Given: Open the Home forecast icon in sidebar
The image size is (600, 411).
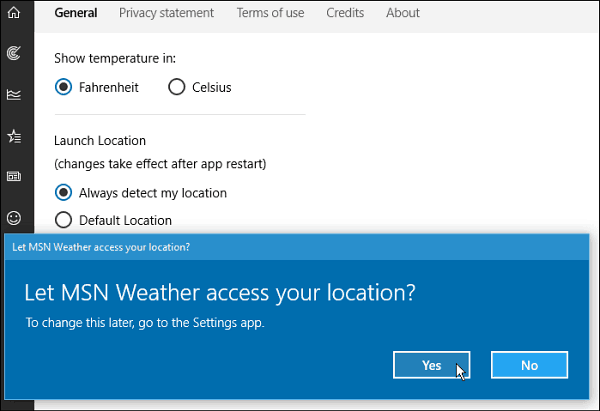Looking at the screenshot, I should 14,12.
